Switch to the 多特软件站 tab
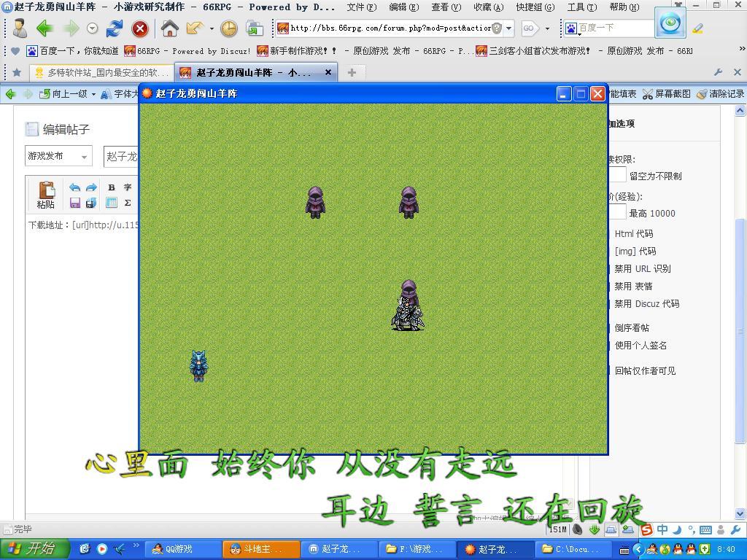 click(101, 72)
